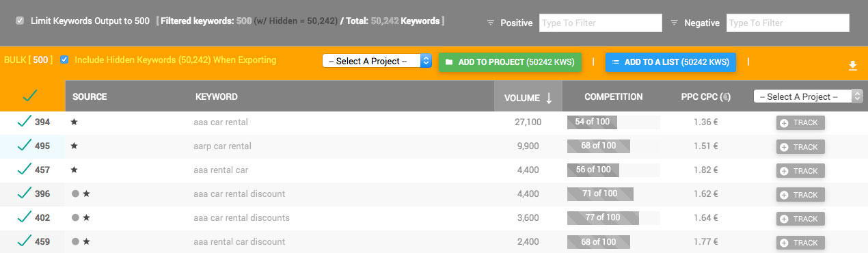Toggle checkmark for row 459
Screen dimensions: 868x253
[25, 241]
